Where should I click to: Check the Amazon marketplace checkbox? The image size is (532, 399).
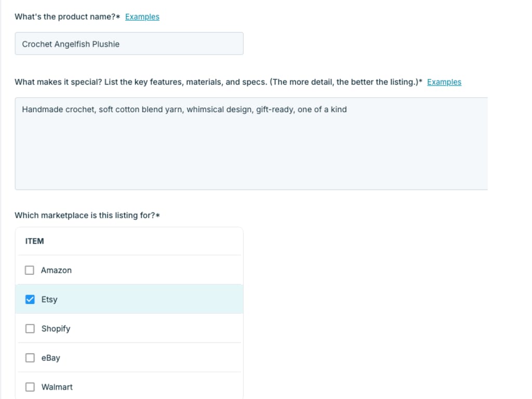(x=30, y=270)
